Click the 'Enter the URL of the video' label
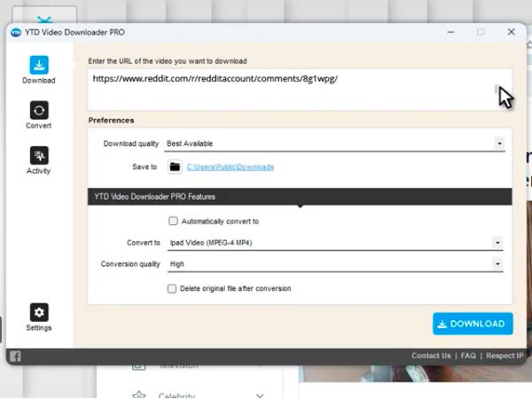 point(168,61)
